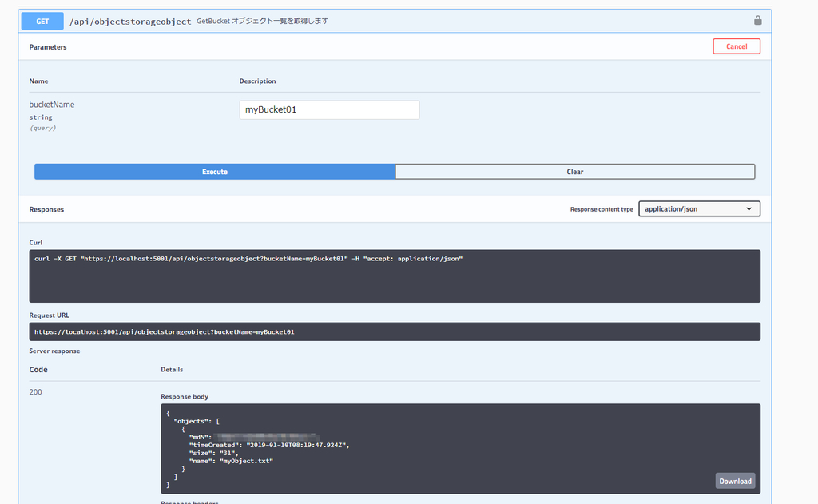Screen dimensions: 818x504
Task: Click the "myObject.txt" name value
Action: tap(246, 461)
